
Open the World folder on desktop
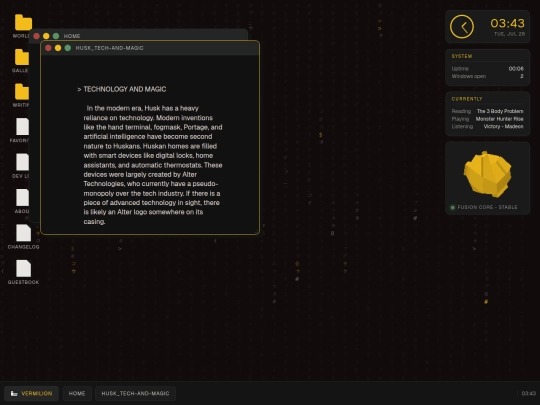(x=23, y=23)
